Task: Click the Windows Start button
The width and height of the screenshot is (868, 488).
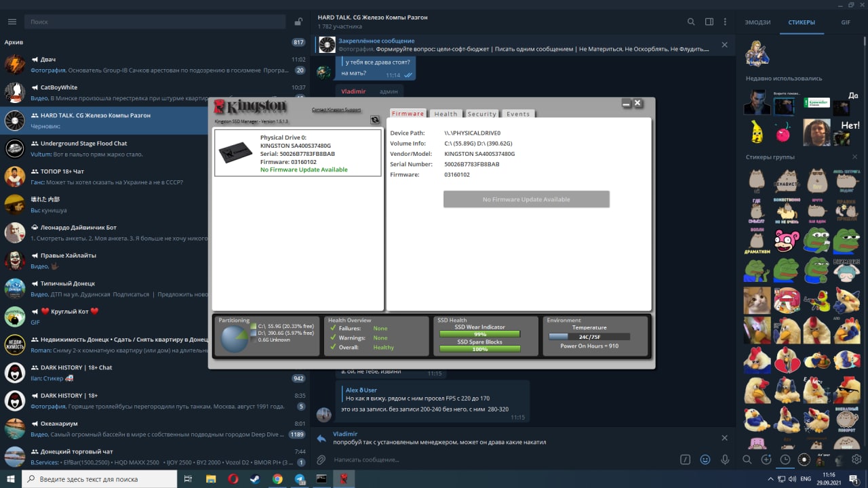Action: click(x=10, y=479)
